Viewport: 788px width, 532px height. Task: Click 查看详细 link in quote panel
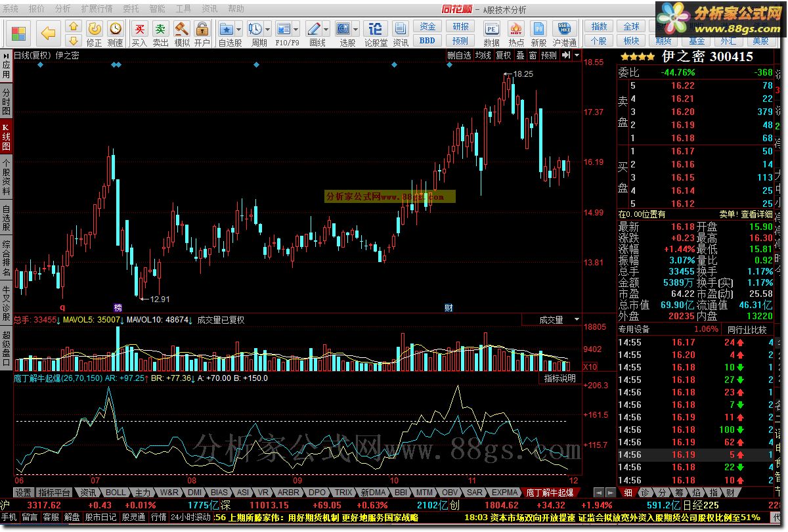(756, 214)
